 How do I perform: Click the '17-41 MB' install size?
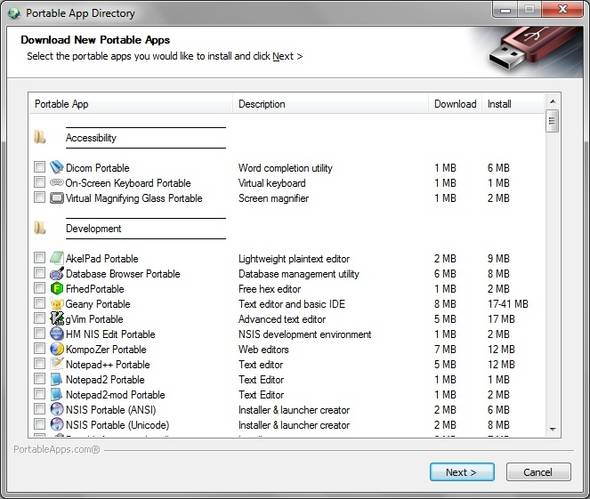pos(508,304)
